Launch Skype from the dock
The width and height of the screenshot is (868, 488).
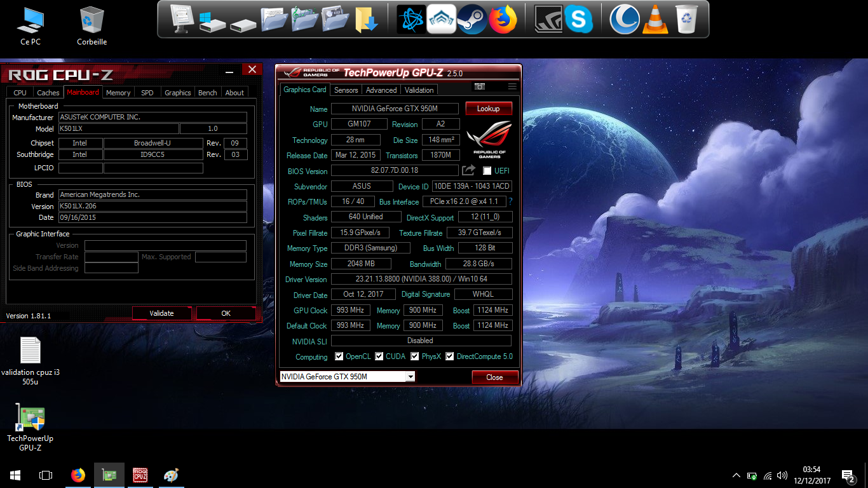pos(578,19)
